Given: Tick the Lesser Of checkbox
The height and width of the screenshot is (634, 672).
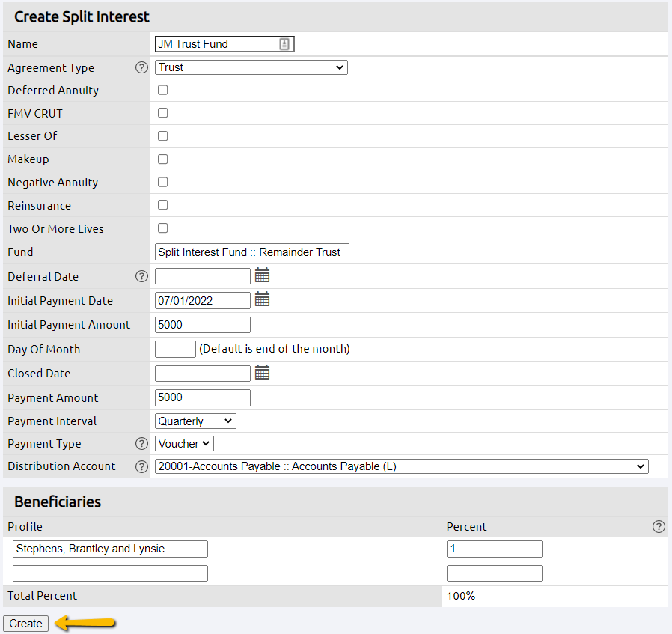Looking at the screenshot, I should 163,136.
